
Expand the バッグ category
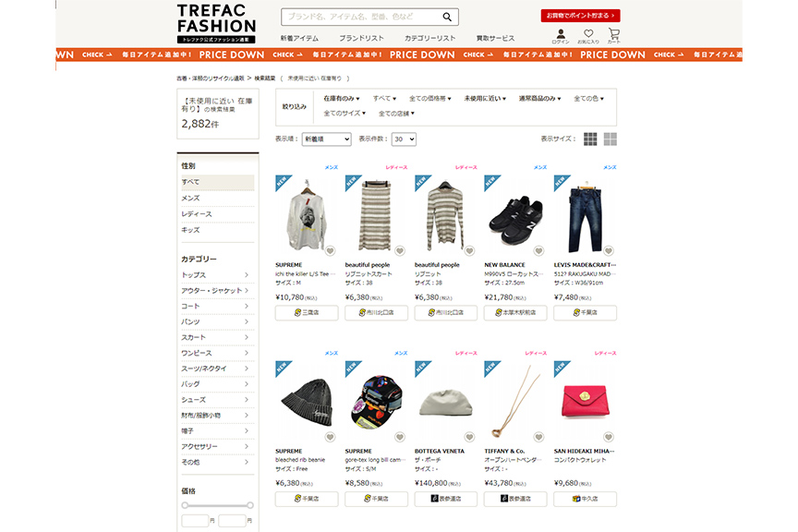coord(215,384)
